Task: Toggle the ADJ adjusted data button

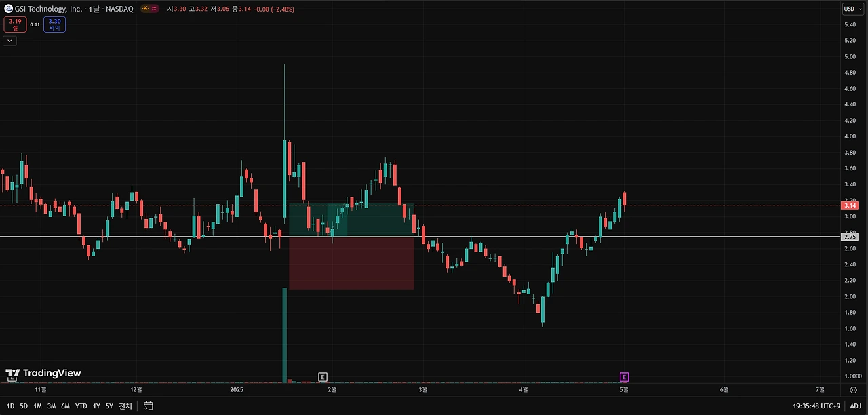Action: coord(855,406)
